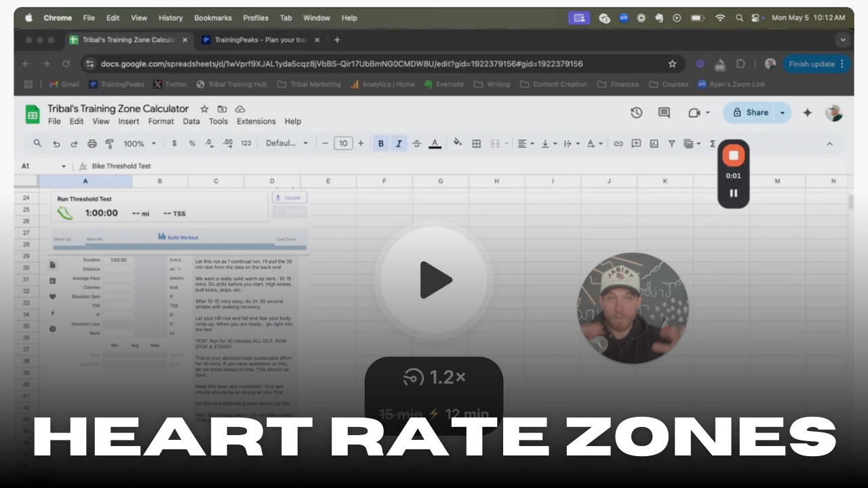Viewport: 868px width, 488px height.
Task: Increase decimal places in Sheets toolbar
Action: pos(228,143)
